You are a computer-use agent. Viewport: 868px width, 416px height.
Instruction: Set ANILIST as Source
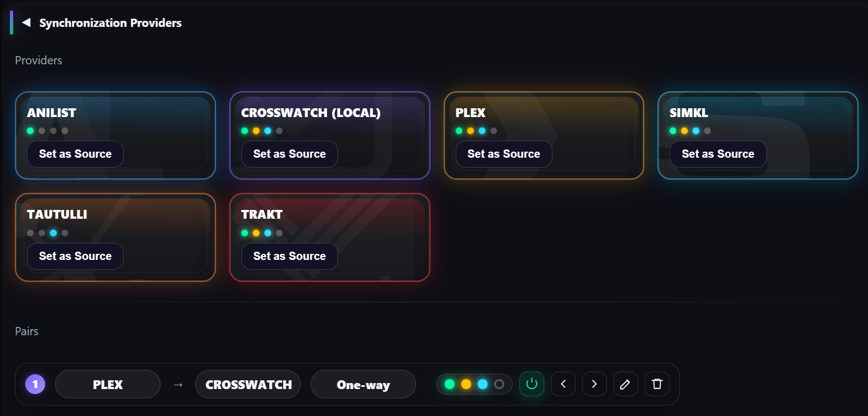[x=75, y=154]
